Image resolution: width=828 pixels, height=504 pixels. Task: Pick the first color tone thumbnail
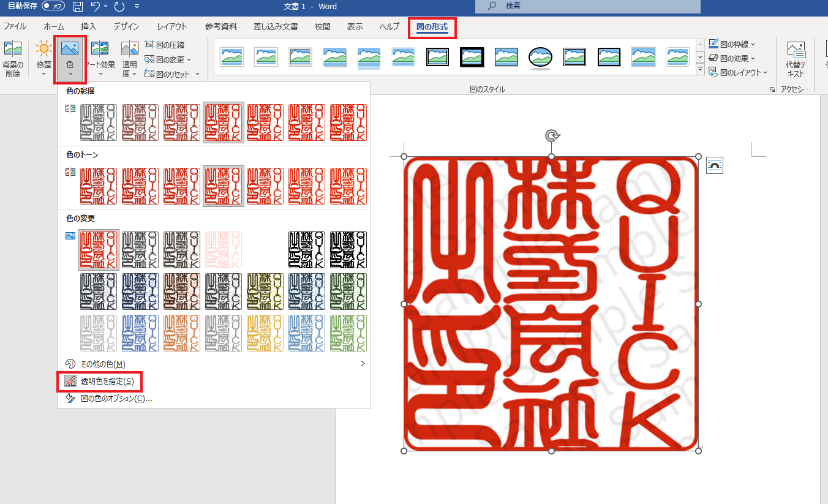pos(99,186)
